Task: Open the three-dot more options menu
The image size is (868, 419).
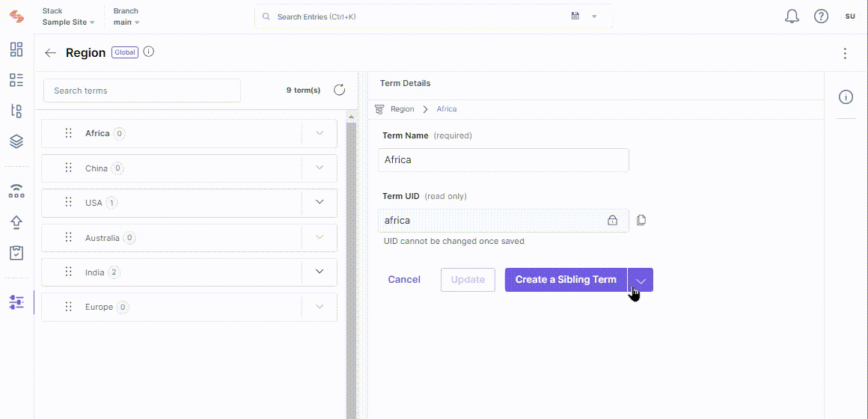Action: (845, 53)
